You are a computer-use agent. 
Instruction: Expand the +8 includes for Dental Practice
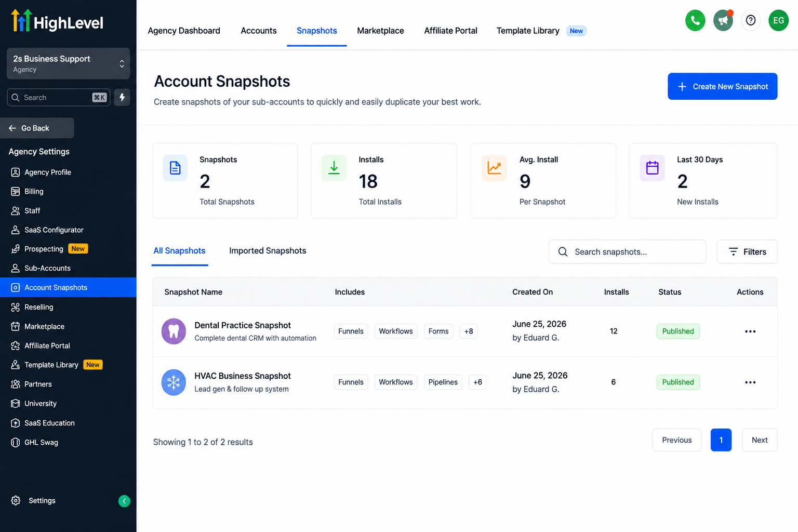point(469,331)
